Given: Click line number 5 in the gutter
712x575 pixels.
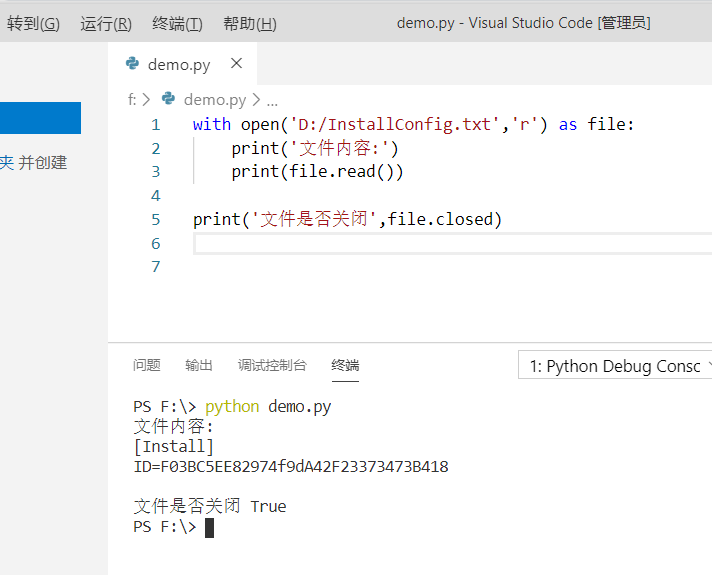Looking at the screenshot, I should pyautogui.click(x=156, y=219).
